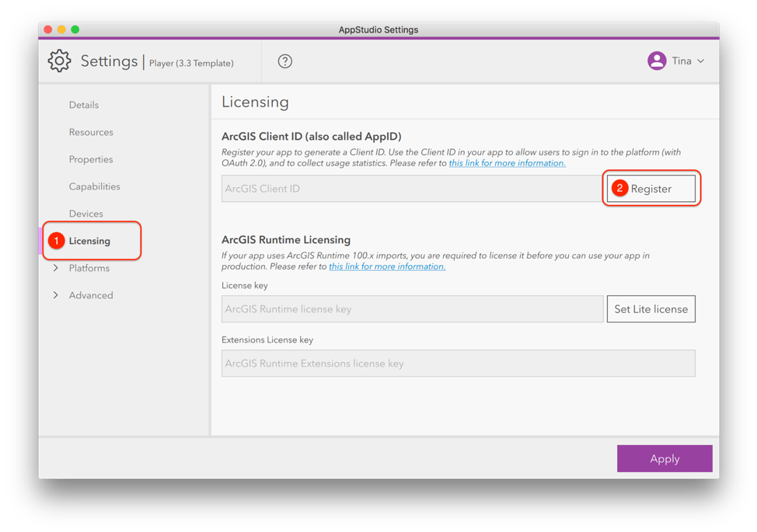
Task: Expand the Platforms section chevron
Action: 55,268
